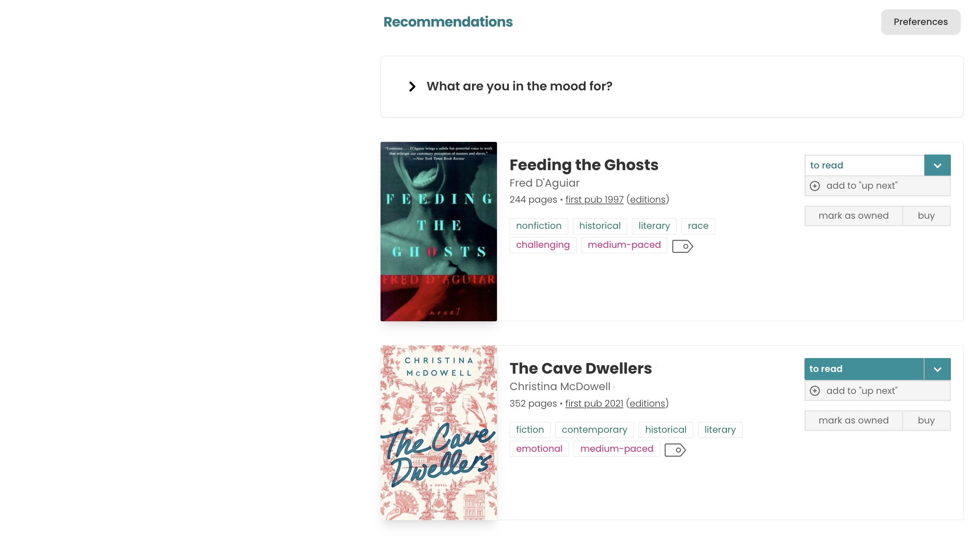Click 'buy' button for 'The Cave Dwellers'
Screen dimensions: 980x540
point(926,420)
